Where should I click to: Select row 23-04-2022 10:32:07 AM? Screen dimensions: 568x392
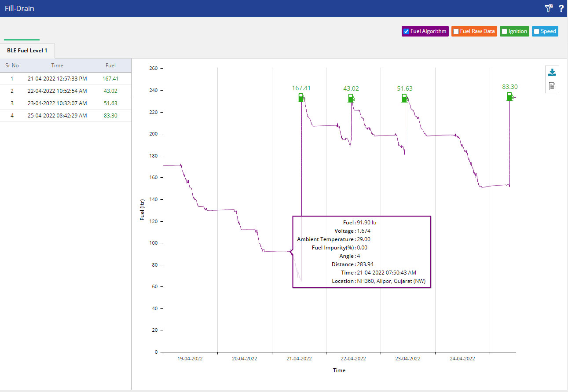tap(66, 103)
